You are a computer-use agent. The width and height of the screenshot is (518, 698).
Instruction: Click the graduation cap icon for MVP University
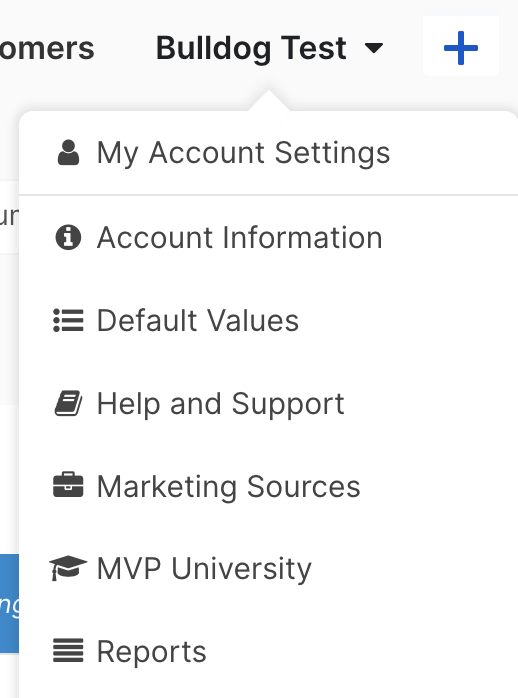[x=68, y=568]
